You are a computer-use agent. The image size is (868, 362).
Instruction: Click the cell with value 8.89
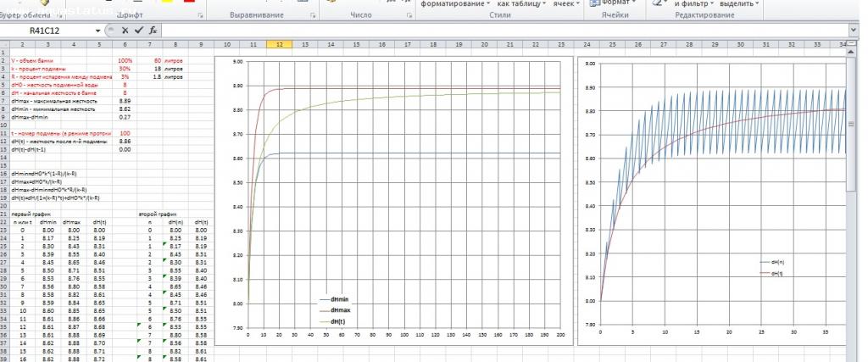[x=125, y=101]
